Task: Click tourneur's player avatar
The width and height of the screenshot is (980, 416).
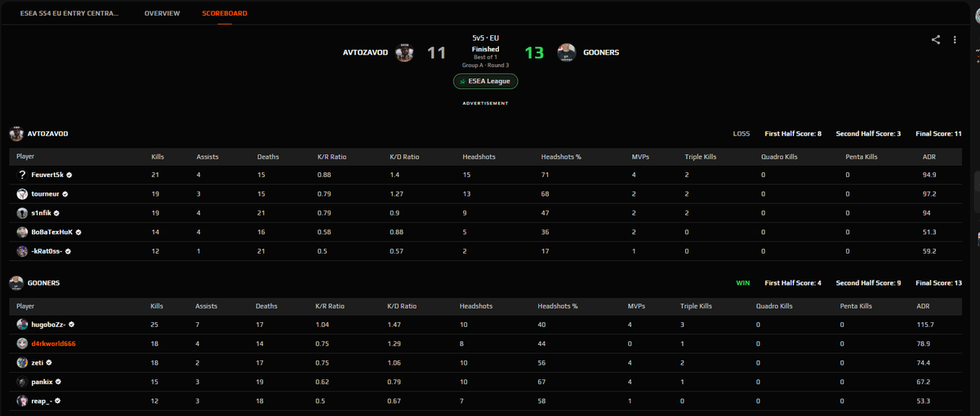Action: pyautogui.click(x=22, y=194)
